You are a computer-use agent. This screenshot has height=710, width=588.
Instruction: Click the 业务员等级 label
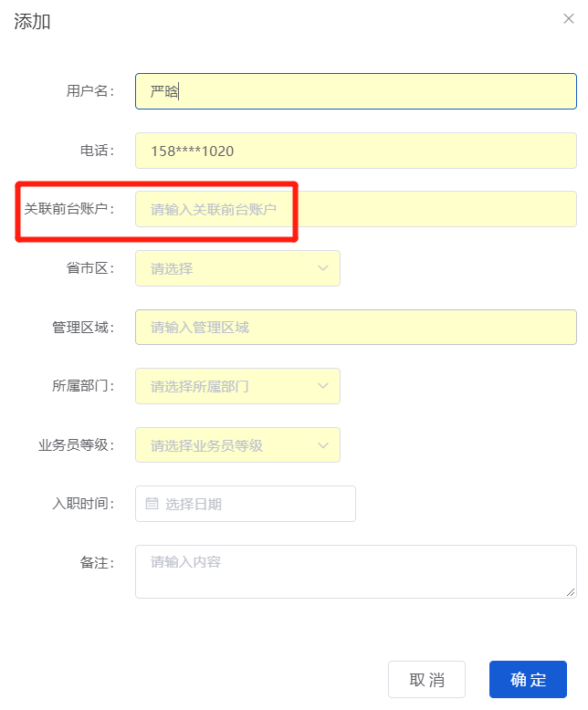[76, 445]
